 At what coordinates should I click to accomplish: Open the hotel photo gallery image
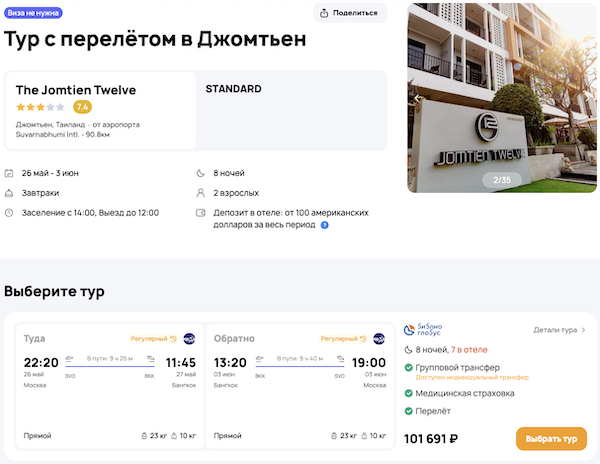(x=502, y=97)
